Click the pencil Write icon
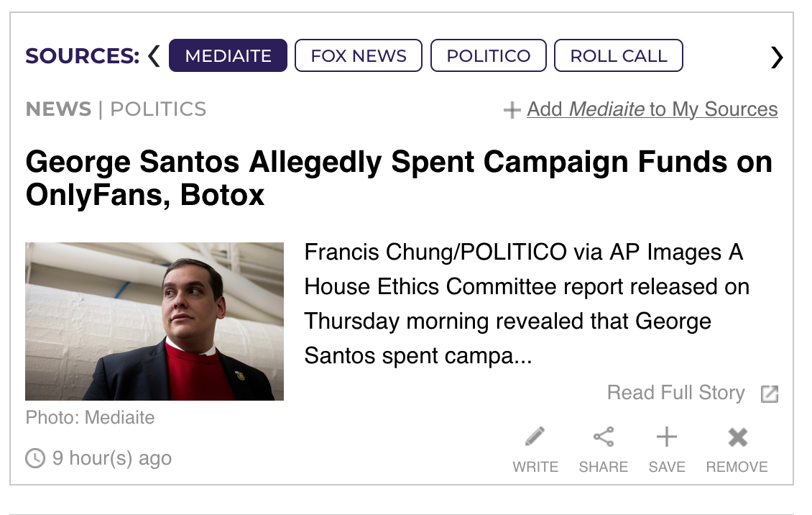This screenshot has width=812, height=515. click(x=535, y=437)
